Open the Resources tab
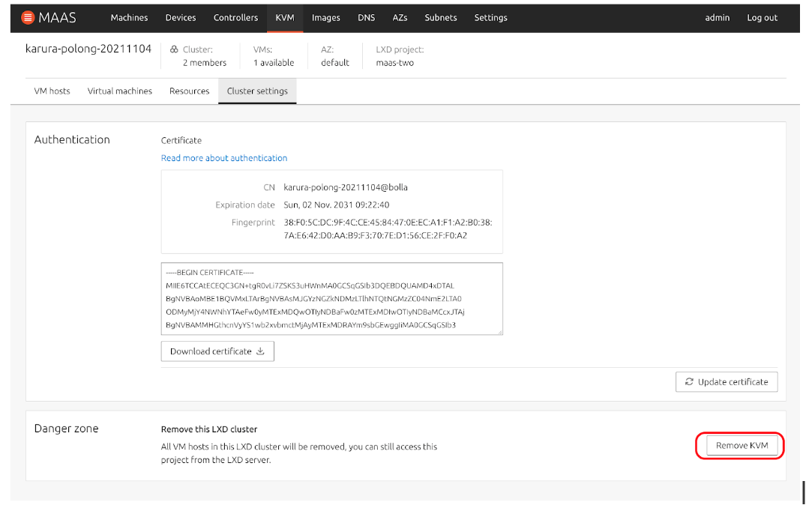 [x=189, y=91]
